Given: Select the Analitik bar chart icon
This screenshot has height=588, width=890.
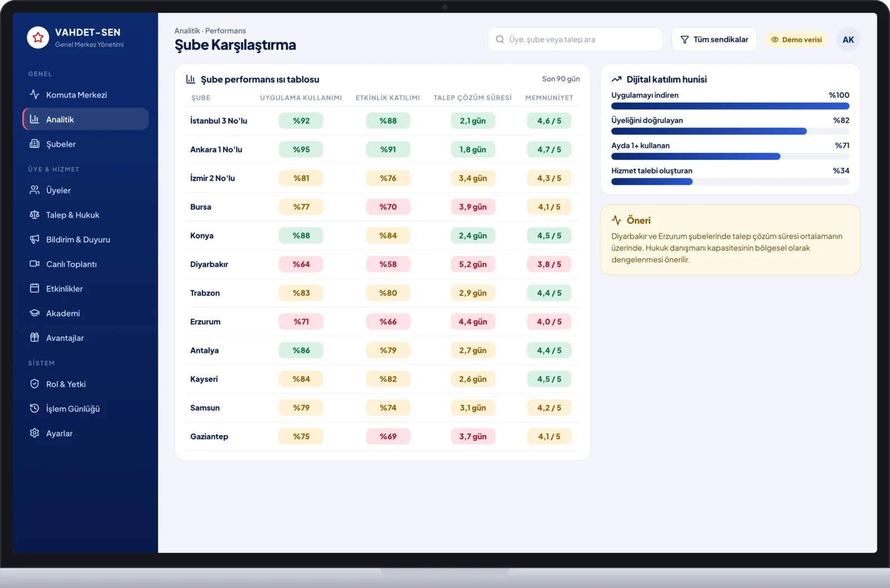Looking at the screenshot, I should pyautogui.click(x=34, y=119).
